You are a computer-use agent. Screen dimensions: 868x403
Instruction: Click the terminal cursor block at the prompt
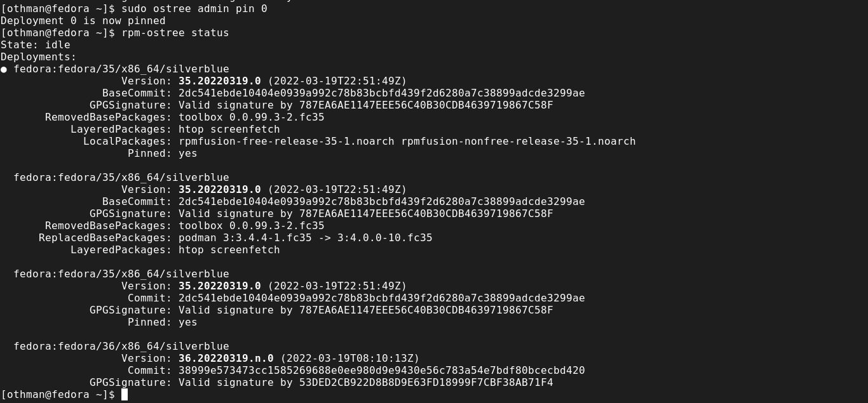tap(125, 395)
